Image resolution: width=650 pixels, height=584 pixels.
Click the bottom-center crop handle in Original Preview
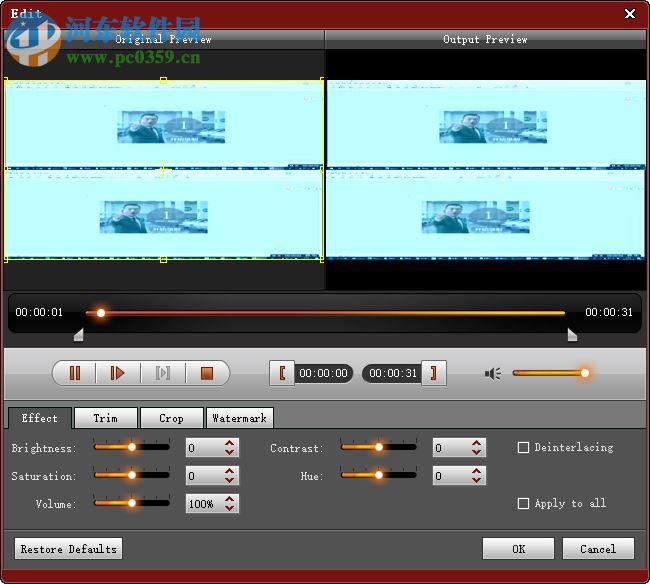tap(163, 259)
